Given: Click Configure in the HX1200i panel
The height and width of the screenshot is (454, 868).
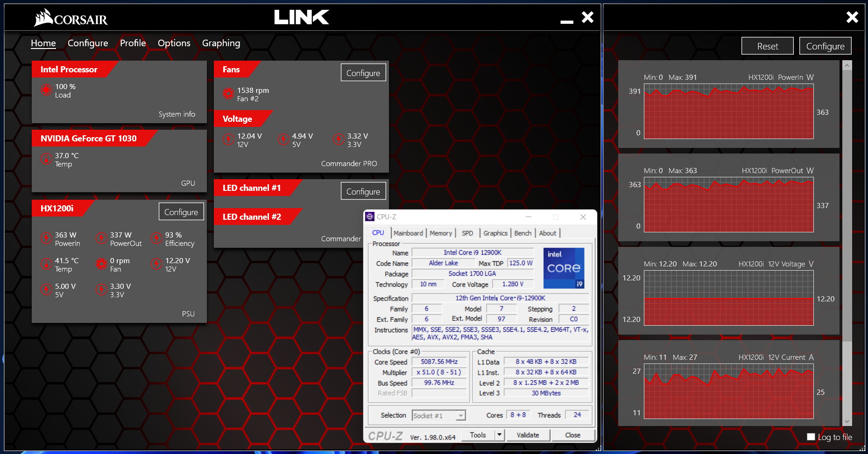Looking at the screenshot, I should (x=181, y=212).
